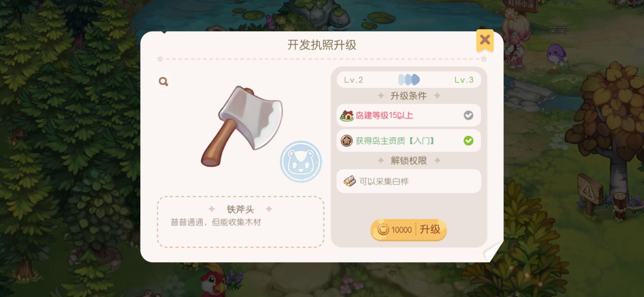Click the iron axe description box

pyautogui.click(x=241, y=222)
